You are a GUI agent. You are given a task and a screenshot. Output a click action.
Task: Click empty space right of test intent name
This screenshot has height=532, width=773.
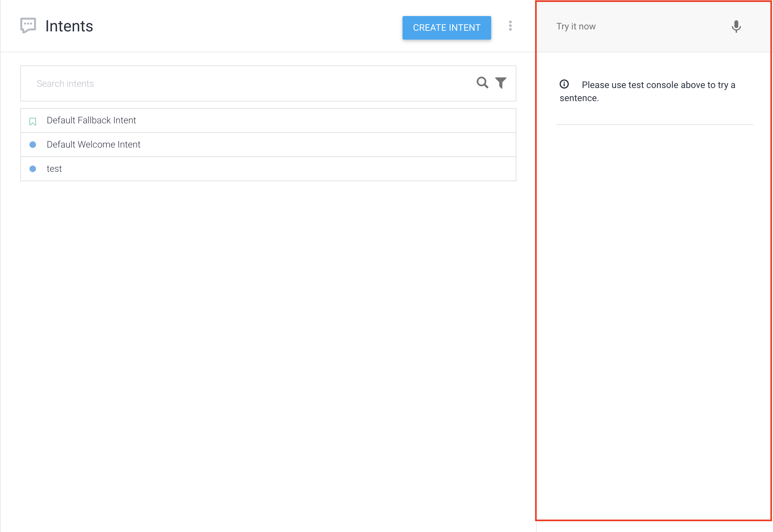pyautogui.click(x=283, y=169)
